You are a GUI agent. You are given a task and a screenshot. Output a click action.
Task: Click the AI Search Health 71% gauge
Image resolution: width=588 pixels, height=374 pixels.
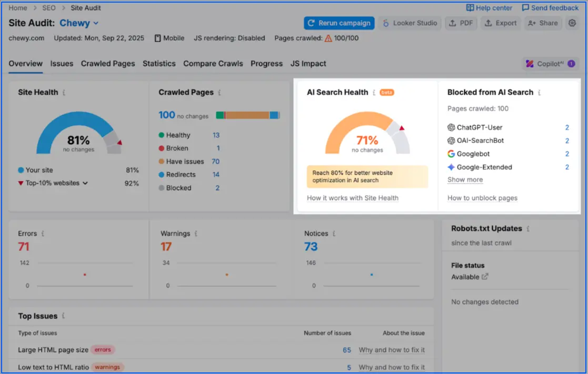(x=367, y=133)
